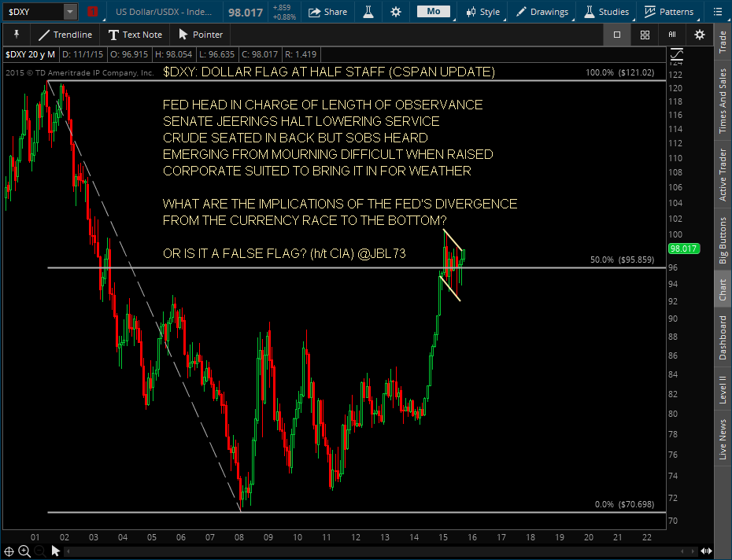Open the Dashboard side tab
The height and width of the screenshot is (560, 732).
tap(723, 338)
